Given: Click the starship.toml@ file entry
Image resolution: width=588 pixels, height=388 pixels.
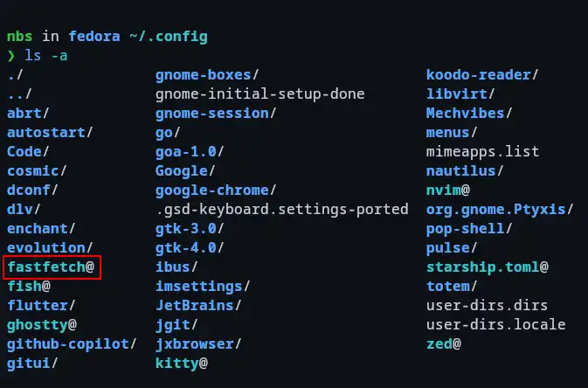Looking at the screenshot, I should click(x=487, y=267).
